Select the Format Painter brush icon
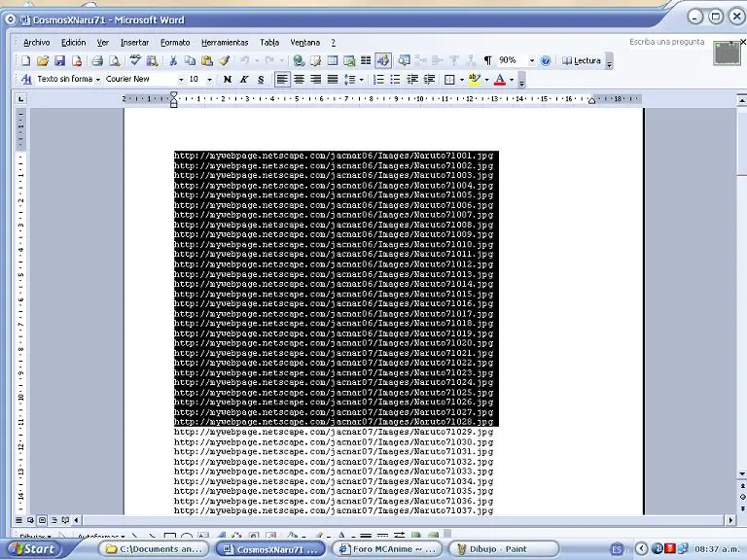The height and width of the screenshot is (560, 747). pyautogui.click(x=224, y=61)
